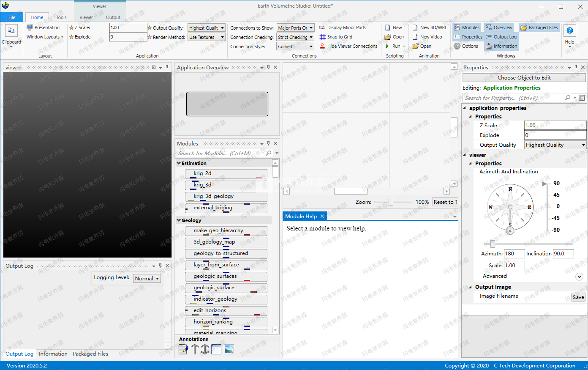Click the Snap to Grid icon
This screenshot has height=370, width=588.
tap(322, 37)
